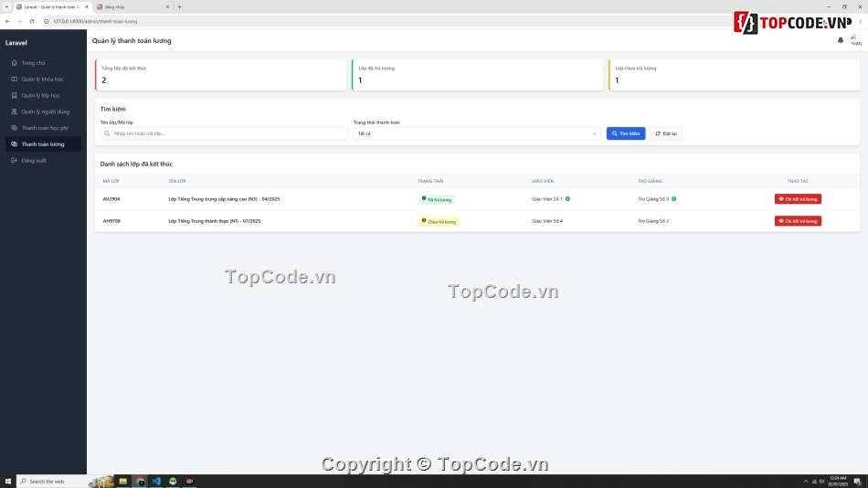Open Quản lý người dùng page
868x488 pixels.
43,111
